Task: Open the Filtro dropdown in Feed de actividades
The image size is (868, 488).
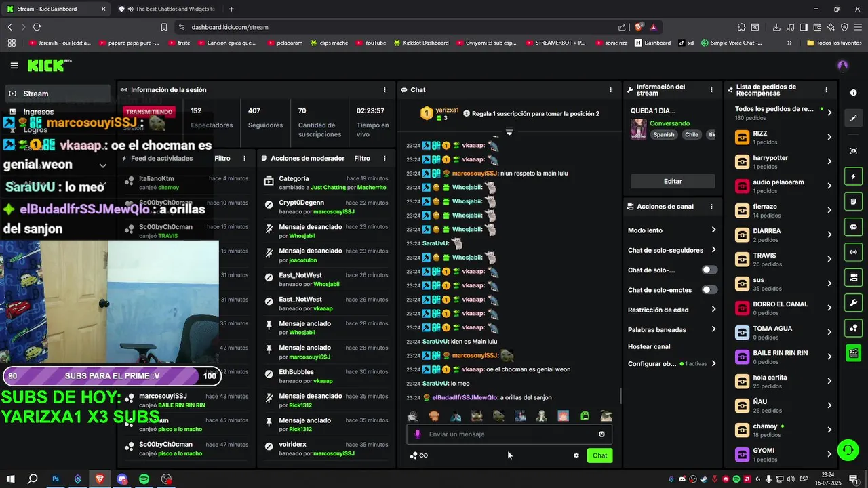Action: click(222, 158)
